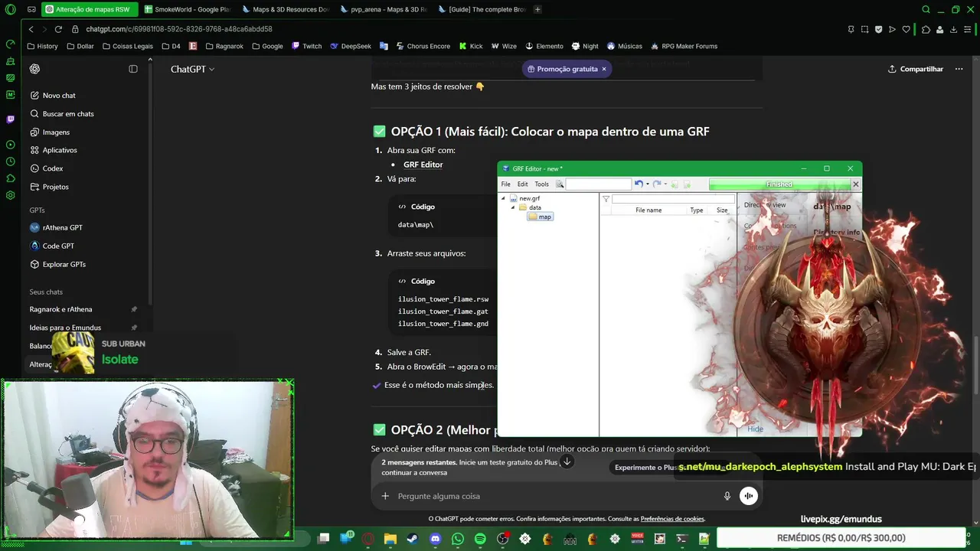Close the Promoção gratuita badge
Viewport: 980px width, 551px height.
pyautogui.click(x=603, y=69)
